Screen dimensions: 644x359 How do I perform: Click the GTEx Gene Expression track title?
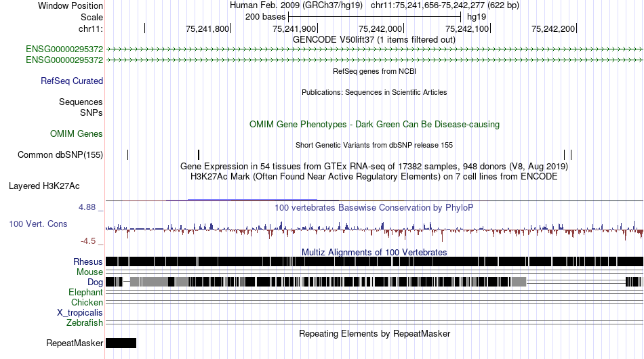pyautogui.click(x=374, y=167)
